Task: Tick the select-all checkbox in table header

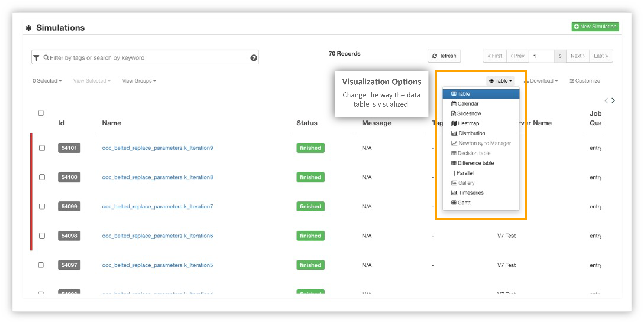Action: 41,113
